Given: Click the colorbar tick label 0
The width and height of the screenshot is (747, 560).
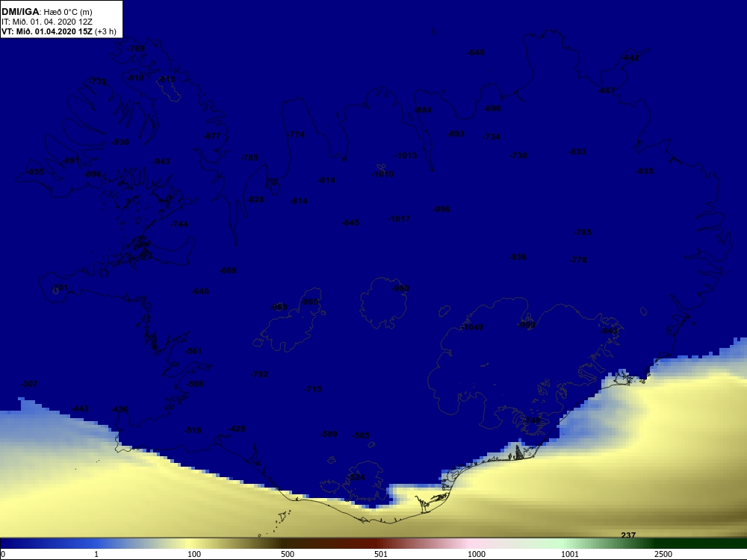Looking at the screenshot, I should 3,554.
